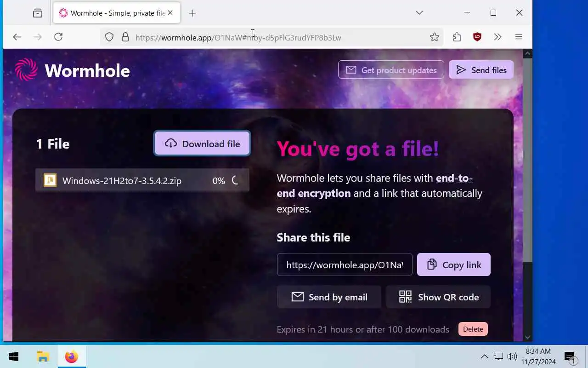
Task: Select the Wormhole browser tab
Action: tap(117, 13)
